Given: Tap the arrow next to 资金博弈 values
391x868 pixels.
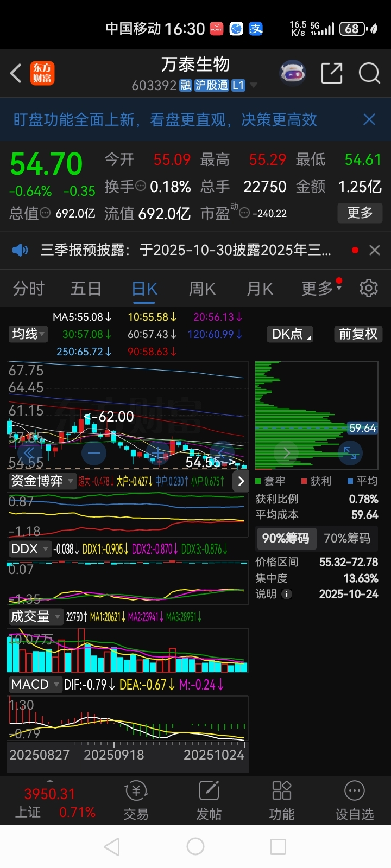Looking at the screenshot, I should click(x=241, y=481).
